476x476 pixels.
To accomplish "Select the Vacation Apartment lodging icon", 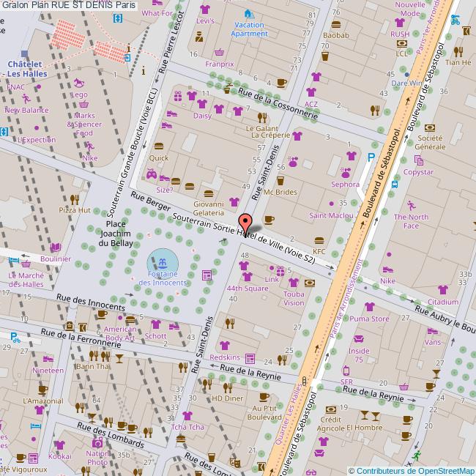I will point(249,14).
